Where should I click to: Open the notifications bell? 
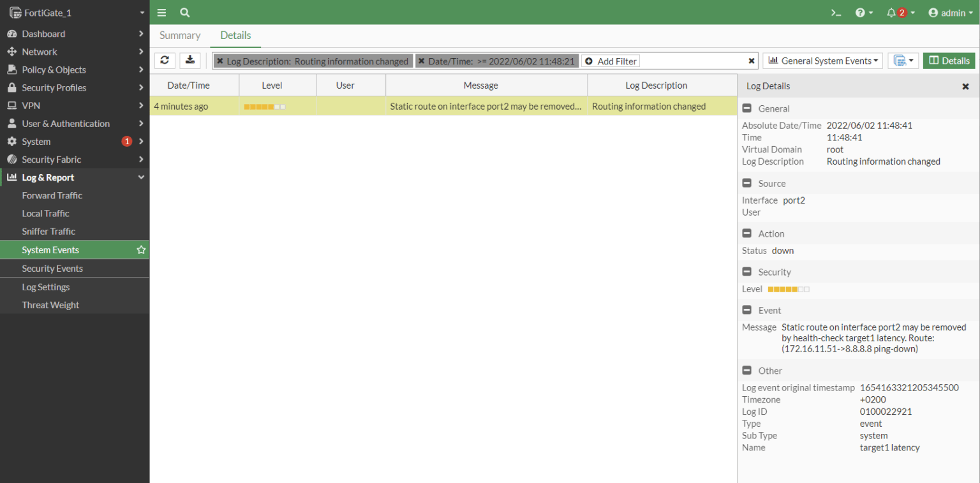click(x=891, y=13)
